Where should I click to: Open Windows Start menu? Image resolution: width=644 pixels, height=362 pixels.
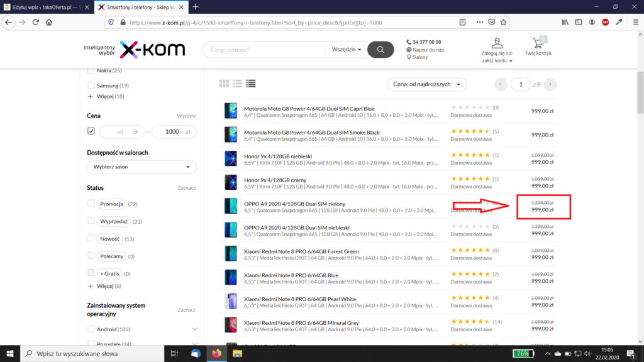click(x=10, y=353)
